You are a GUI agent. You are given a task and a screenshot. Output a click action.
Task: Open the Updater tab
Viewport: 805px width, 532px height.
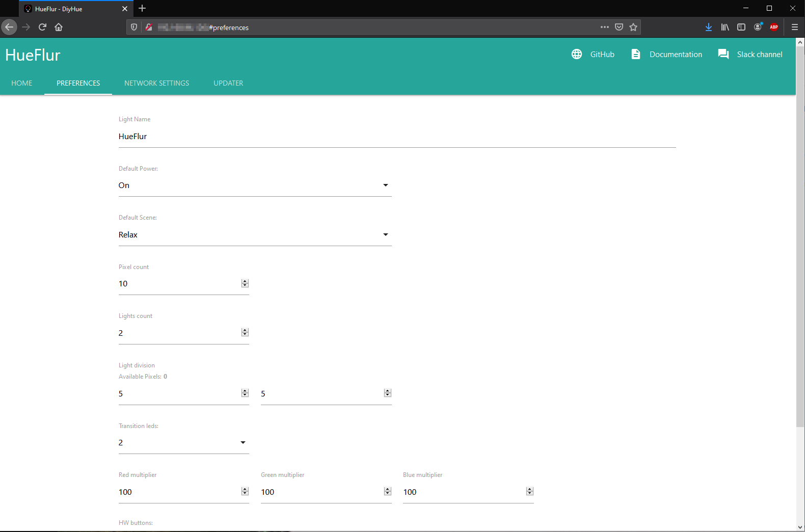pos(228,83)
